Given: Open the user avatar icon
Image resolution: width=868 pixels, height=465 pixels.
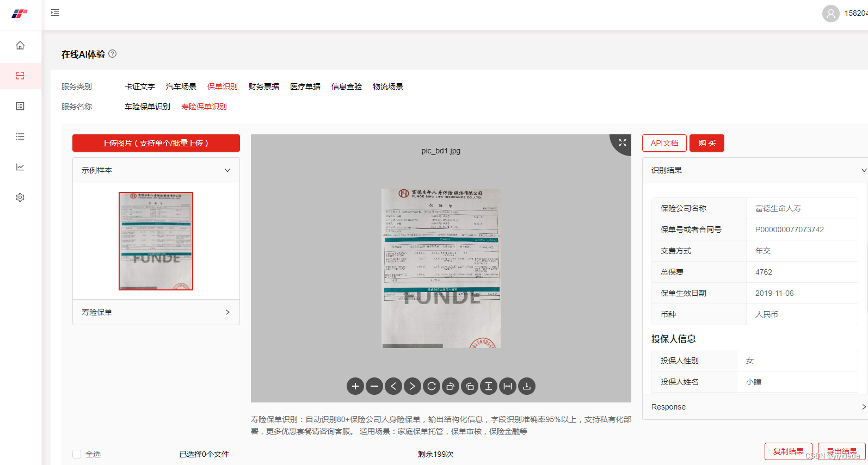Looking at the screenshot, I should [x=831, y=14].
